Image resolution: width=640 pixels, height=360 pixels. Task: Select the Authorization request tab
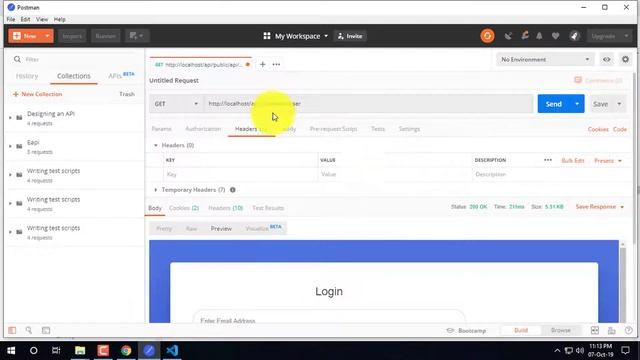pos(203,129)
